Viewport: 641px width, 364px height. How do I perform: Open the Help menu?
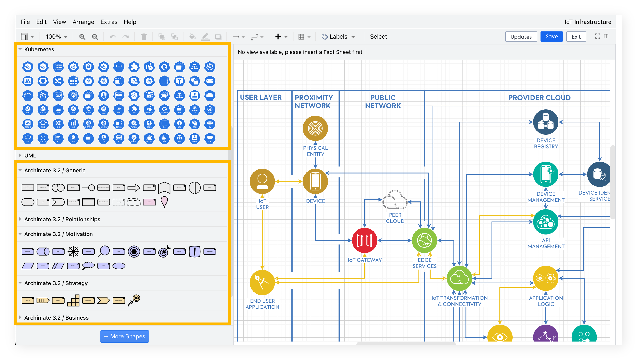click(130, 22)
